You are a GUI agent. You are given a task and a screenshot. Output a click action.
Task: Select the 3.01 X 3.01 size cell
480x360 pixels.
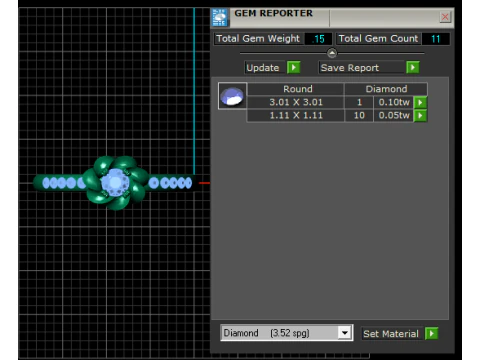[296, 102]
